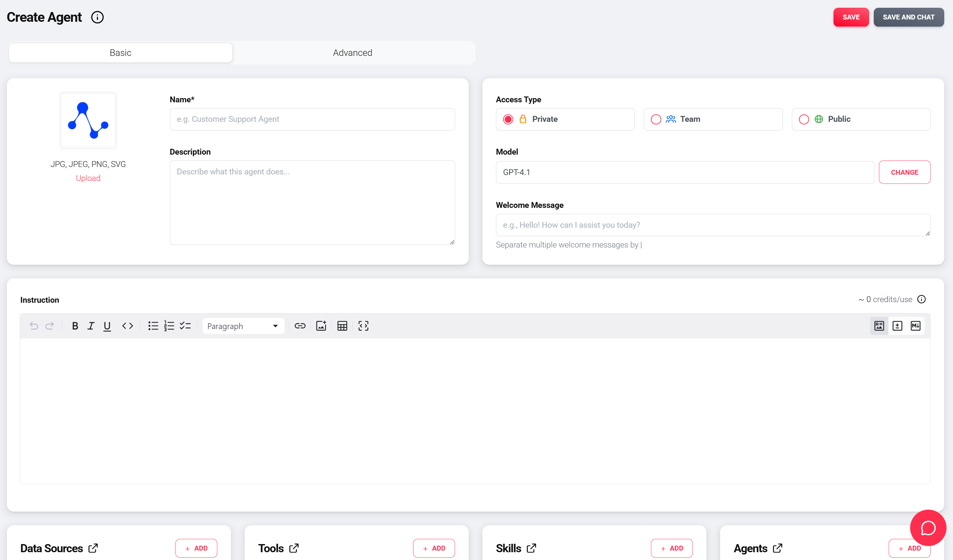Select the Private access type
Image resolution: width=953 pixels, height=560 pixels.
coord(565,120)
